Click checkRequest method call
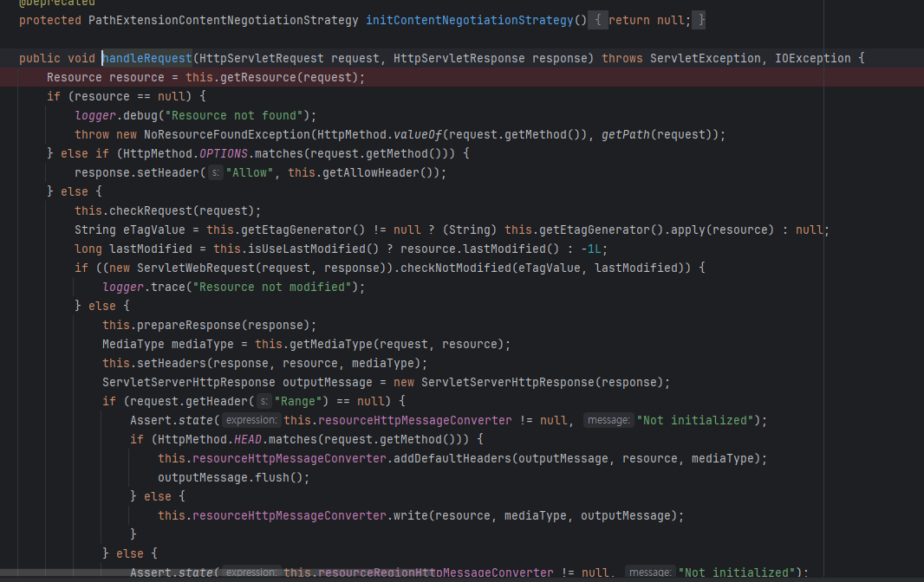 tap(152, 210)
